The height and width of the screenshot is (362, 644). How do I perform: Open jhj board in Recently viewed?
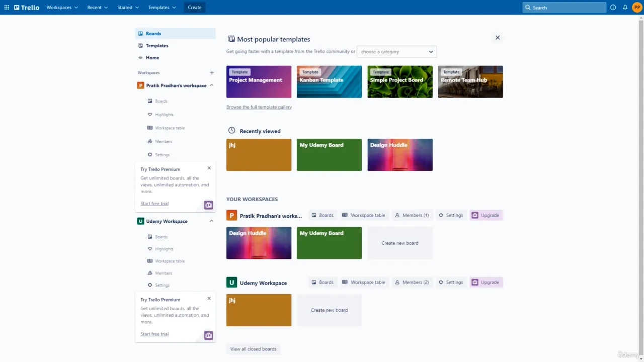(x=259, y=155)
